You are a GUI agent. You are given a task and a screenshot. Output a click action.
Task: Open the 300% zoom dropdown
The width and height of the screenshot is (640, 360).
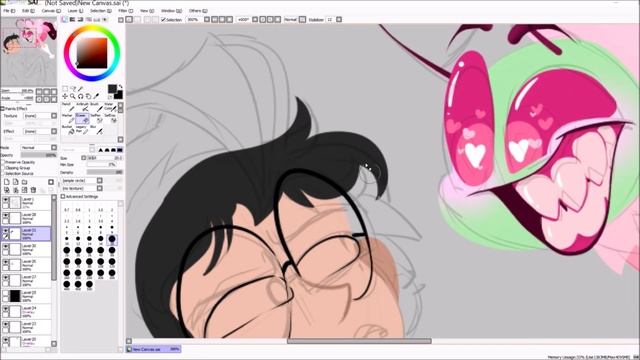pyautogui.click(x=207, y=20)
